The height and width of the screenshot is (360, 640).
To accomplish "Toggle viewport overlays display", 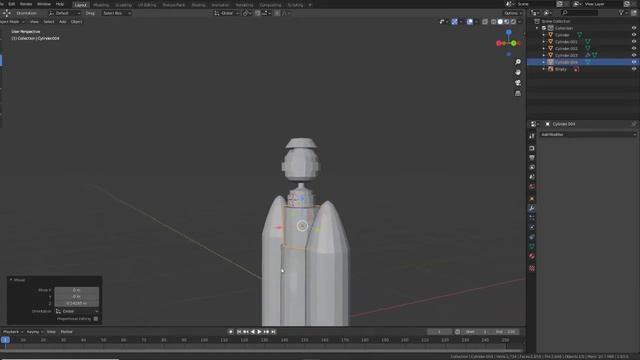I will [x=470, y=22].
